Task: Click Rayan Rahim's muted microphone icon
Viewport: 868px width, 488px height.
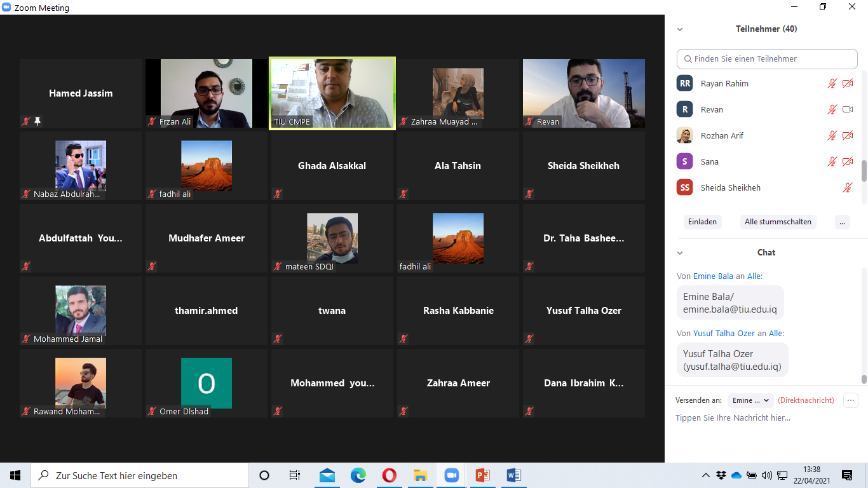Action: point(832,83)
